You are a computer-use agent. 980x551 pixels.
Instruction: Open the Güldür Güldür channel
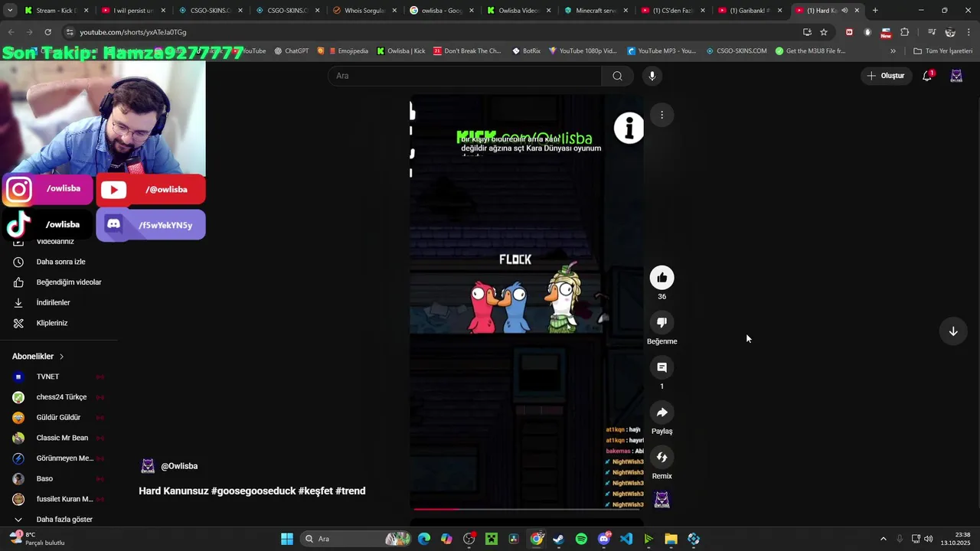point(59,417)
